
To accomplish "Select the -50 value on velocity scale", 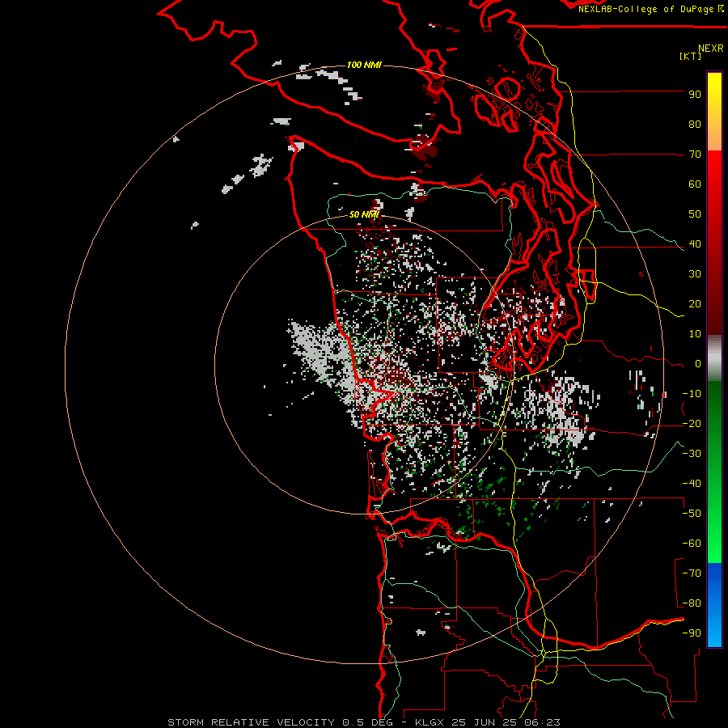I will pos(692,514).
